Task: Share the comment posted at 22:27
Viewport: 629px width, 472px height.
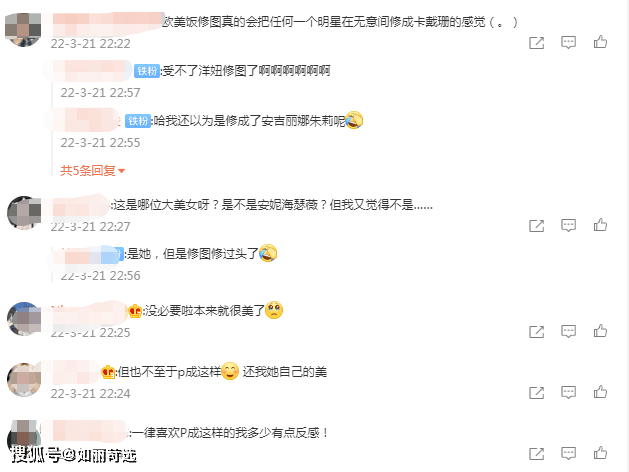Action: (537, 225)
